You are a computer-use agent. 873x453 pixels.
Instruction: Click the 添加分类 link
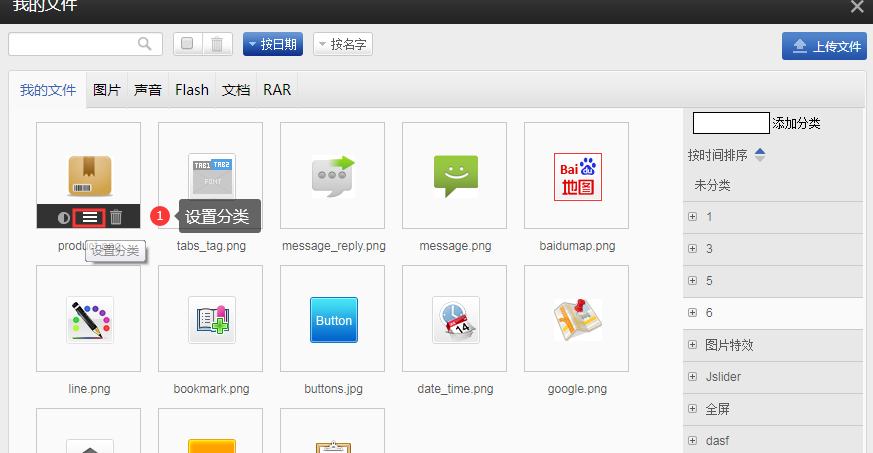(x=797, y=123)
